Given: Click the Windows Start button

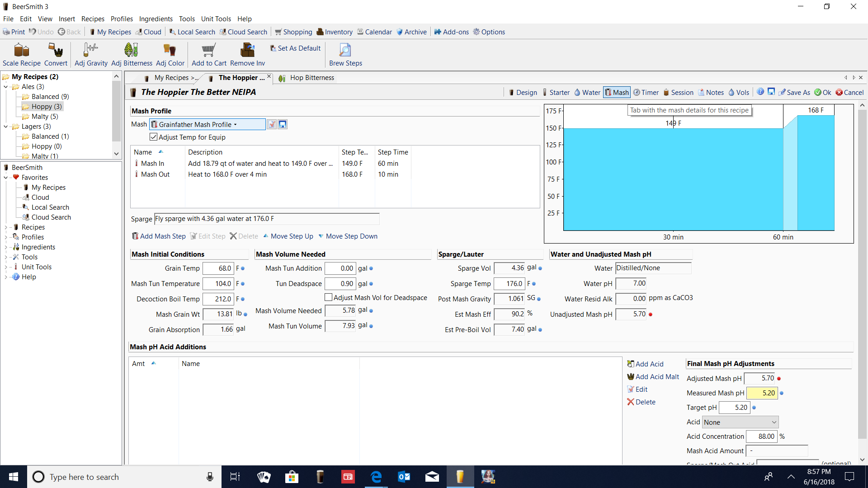Looking at the screenshot, I should pyautogui.click(x=13, y=477).
